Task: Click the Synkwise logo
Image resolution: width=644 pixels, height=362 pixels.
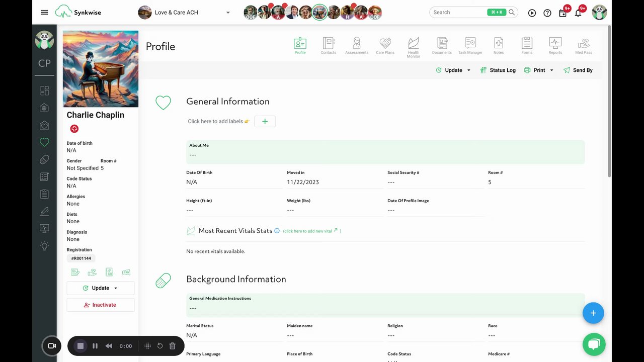Action: tap(77, 12)
